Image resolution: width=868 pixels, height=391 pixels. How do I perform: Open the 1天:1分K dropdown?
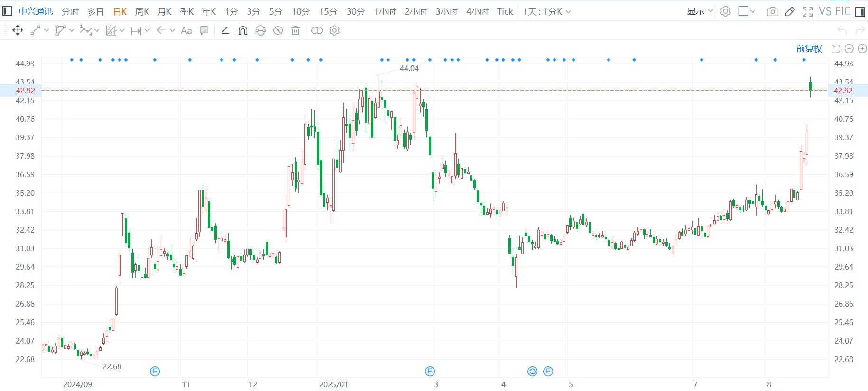547,11
